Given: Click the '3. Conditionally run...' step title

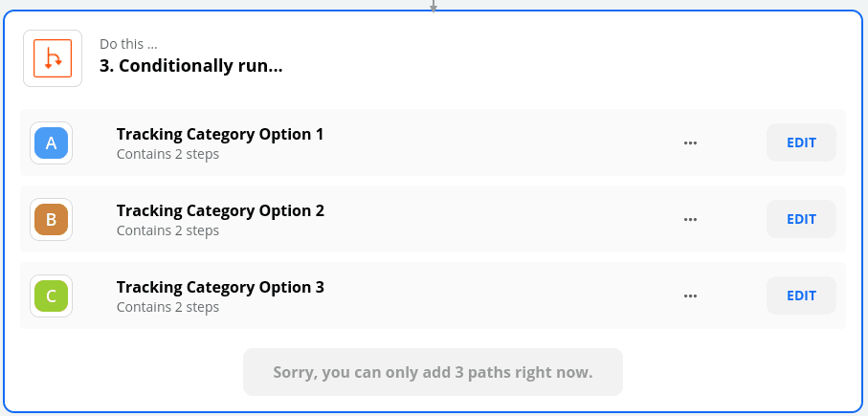Looking at the screenshot, I should pyautogui.click(x=190, y=67).
